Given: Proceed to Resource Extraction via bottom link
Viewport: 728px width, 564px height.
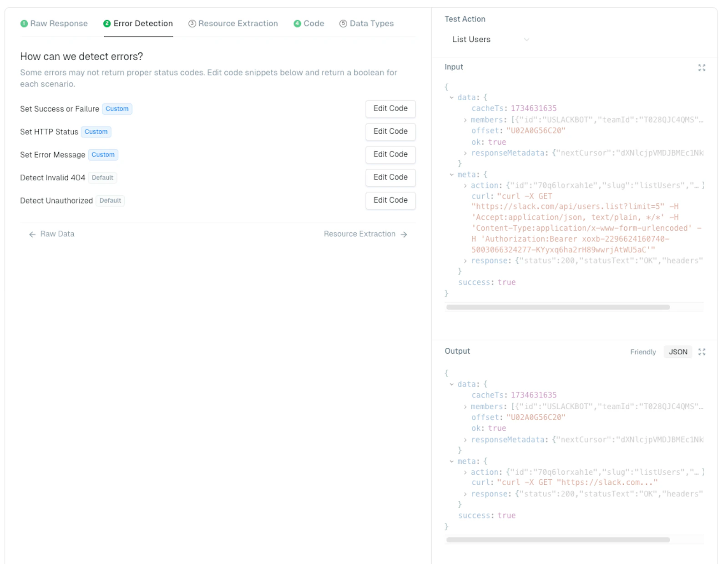Looking at the screenshot, I should point(365,234).
